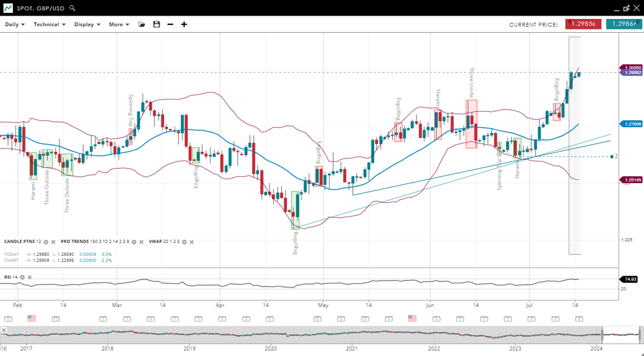644x356 pixels.
Task: Open RSI indicator settings gear
Action: [22, 277]
